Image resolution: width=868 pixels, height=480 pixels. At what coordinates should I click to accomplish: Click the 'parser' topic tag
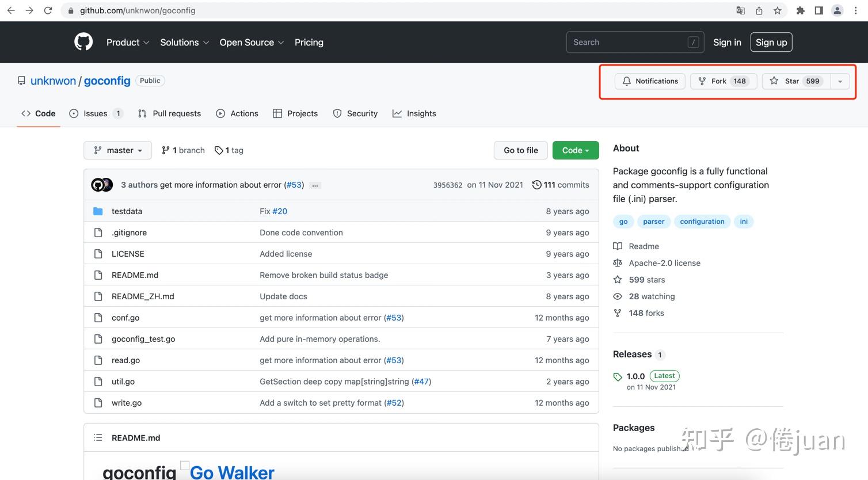(x=653, y=222)
